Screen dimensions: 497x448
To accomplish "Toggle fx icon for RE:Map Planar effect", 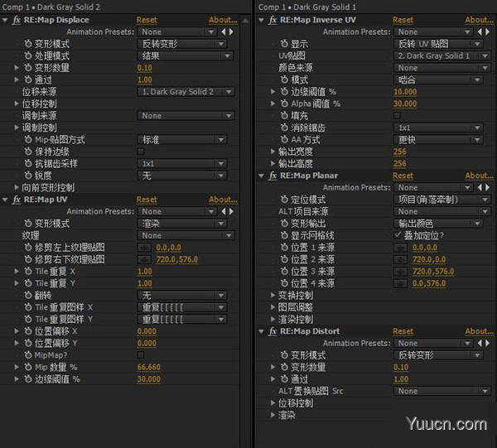I will point(273,176).
